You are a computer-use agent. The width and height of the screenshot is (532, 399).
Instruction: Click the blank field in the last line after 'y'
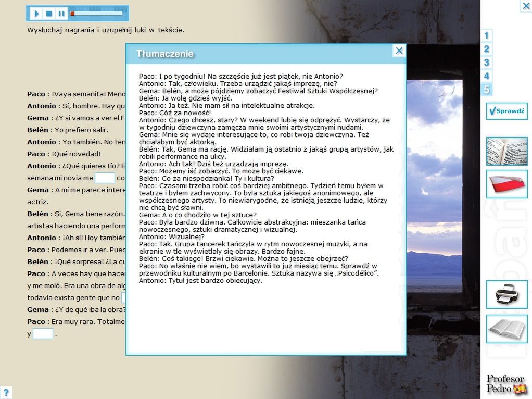43,334
